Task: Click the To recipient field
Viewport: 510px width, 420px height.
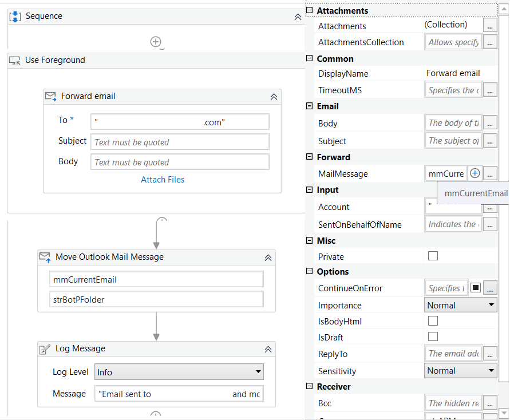Action: point(180,122)
